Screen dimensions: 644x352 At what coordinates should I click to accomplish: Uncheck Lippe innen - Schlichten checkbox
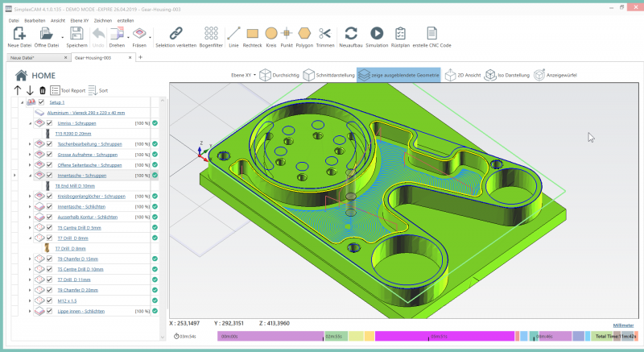49,311
